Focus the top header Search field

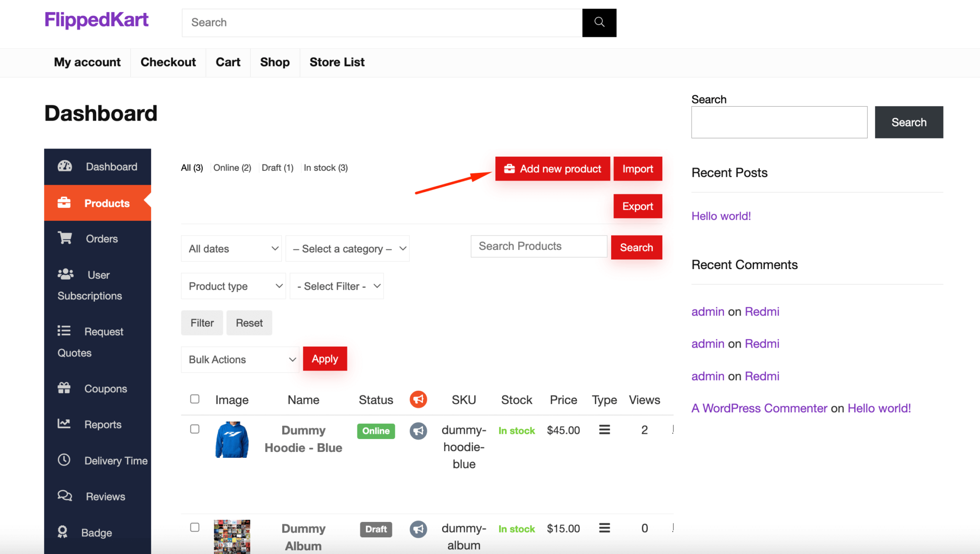click(x=382, y=23)
